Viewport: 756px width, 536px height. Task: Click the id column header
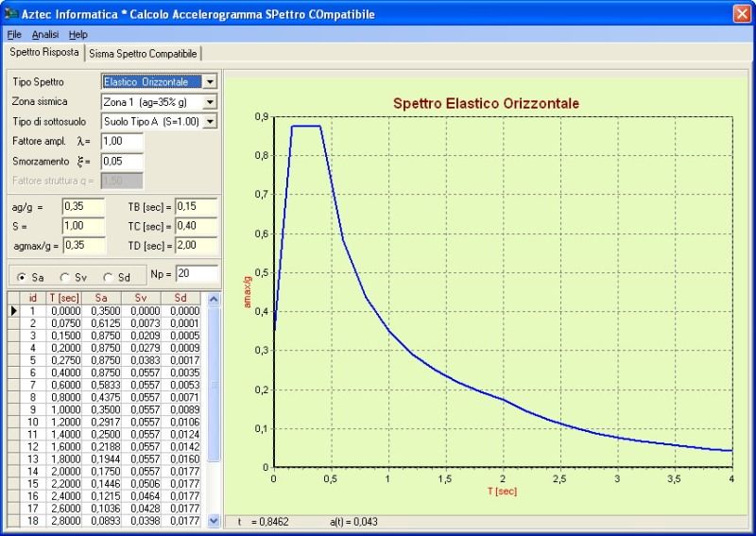coord(33,298)
